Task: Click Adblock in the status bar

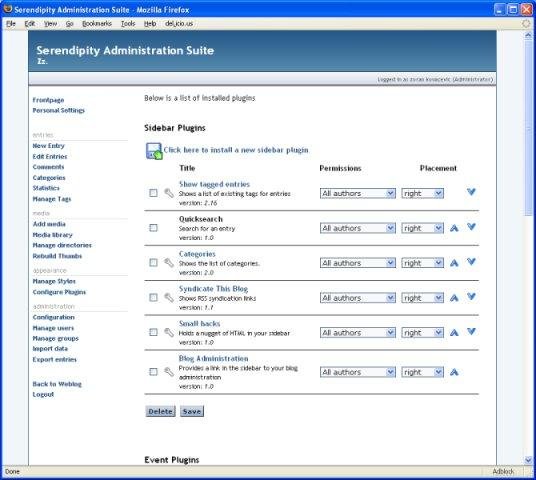Action: pos(503,472)
